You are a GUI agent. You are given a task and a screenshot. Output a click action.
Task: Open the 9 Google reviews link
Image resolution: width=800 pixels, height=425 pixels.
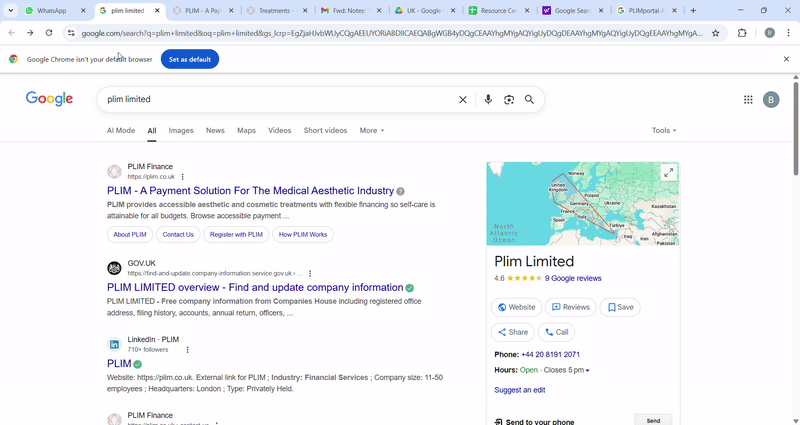pos(573,279)
